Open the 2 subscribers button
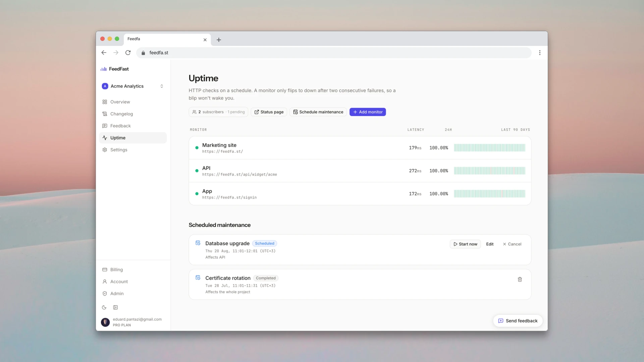644x362 pixels. coord(218,112)
